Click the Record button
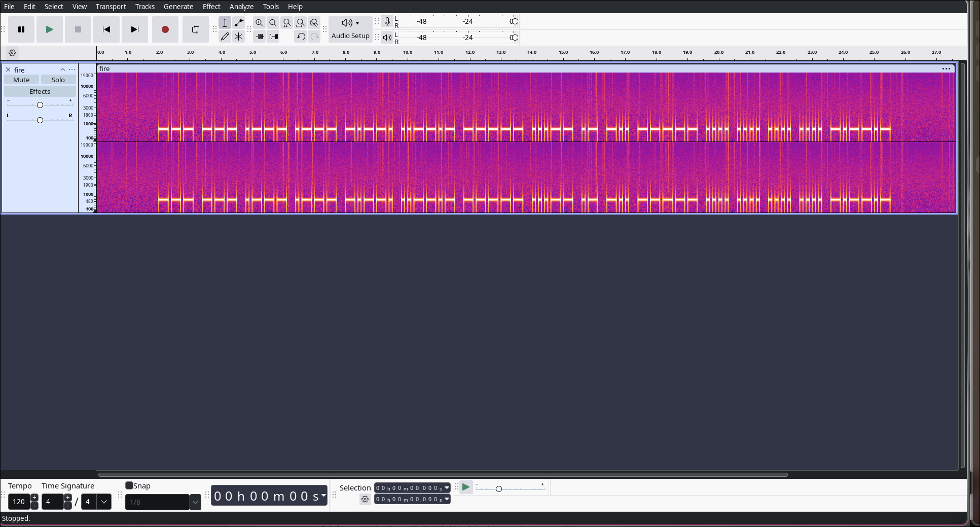The height and width of the screenshot is (527, 980). [165, 29]
